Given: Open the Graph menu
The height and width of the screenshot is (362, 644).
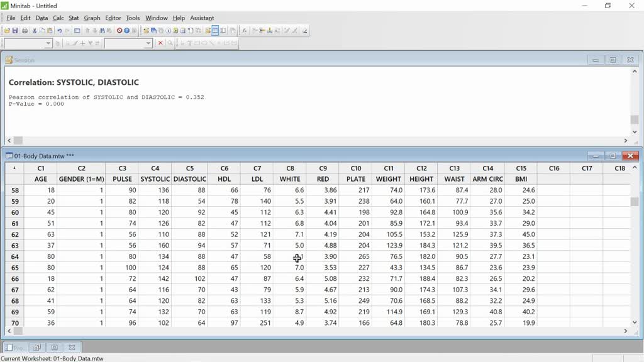Looking at the screenshot, I should 92,18.
